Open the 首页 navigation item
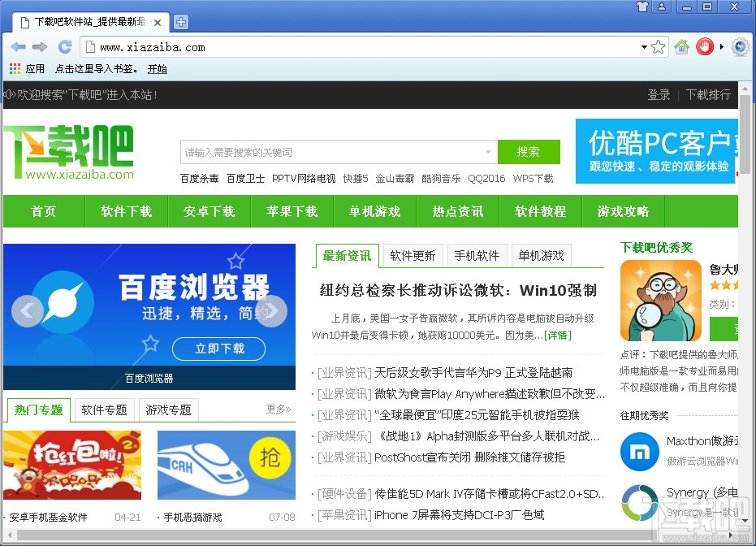The width and height of the screenshot is (756, 546). click(x=44, y=211)
